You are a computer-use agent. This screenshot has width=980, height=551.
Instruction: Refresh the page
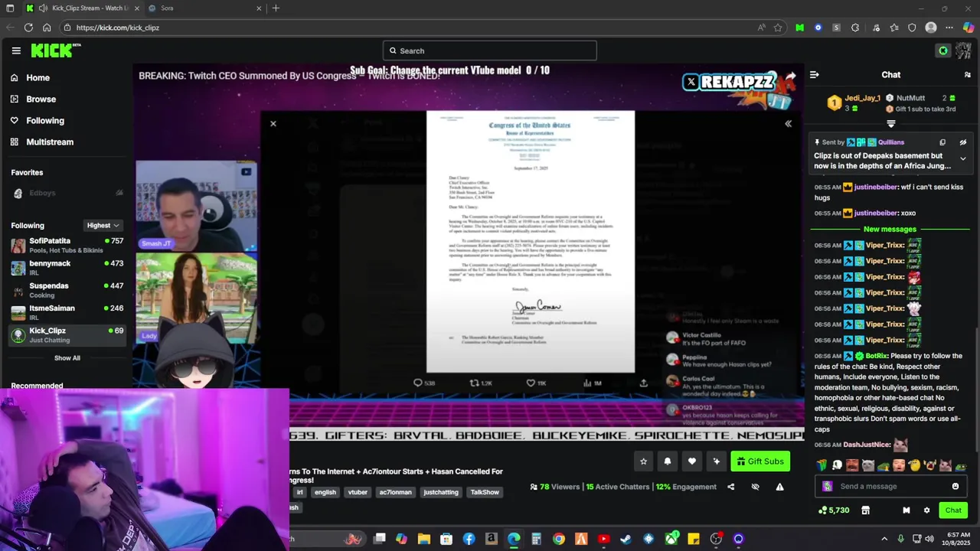[28, 28]
